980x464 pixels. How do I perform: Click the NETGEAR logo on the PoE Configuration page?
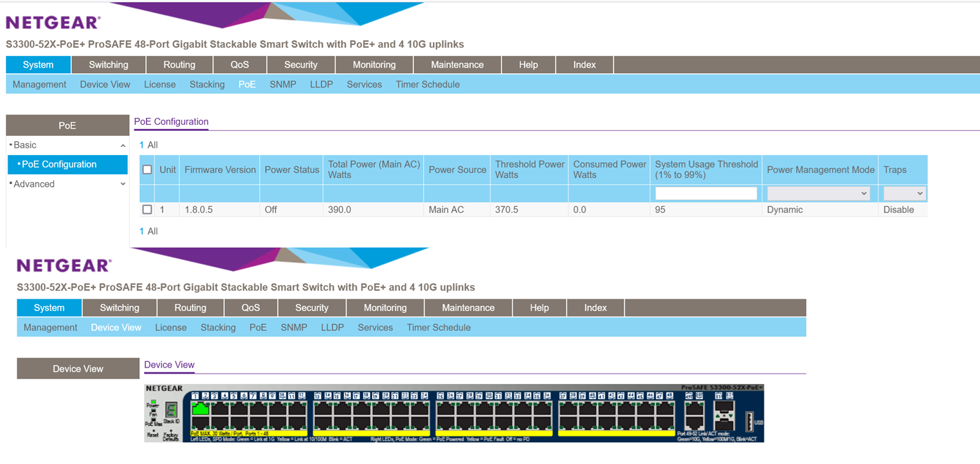point(53,22)
